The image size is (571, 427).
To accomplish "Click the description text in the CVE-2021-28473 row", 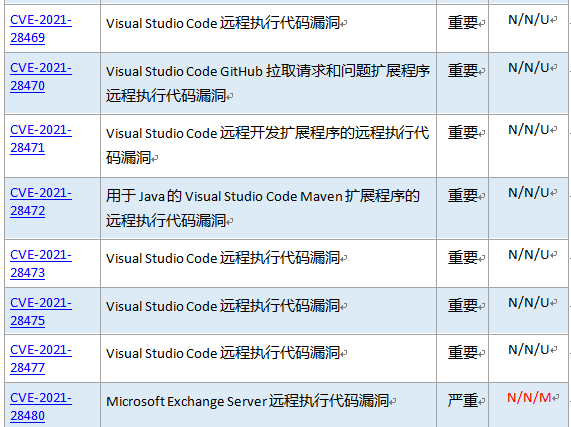I will [223, 258].
